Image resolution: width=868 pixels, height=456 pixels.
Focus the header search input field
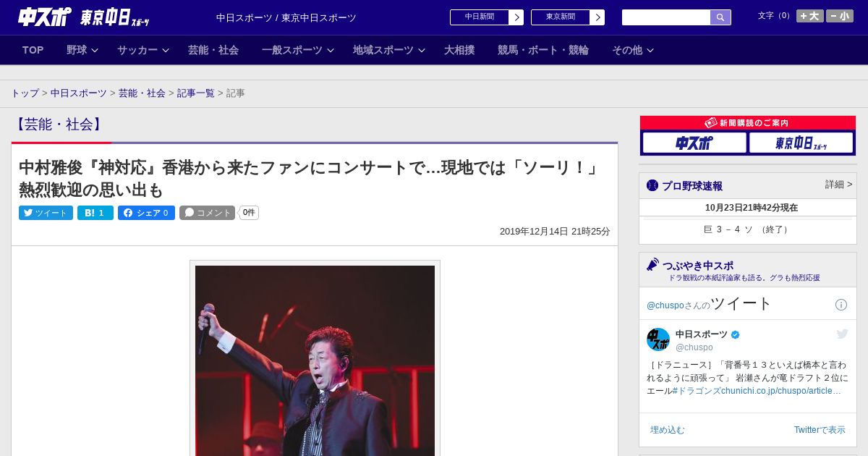[x=666, y=17]
